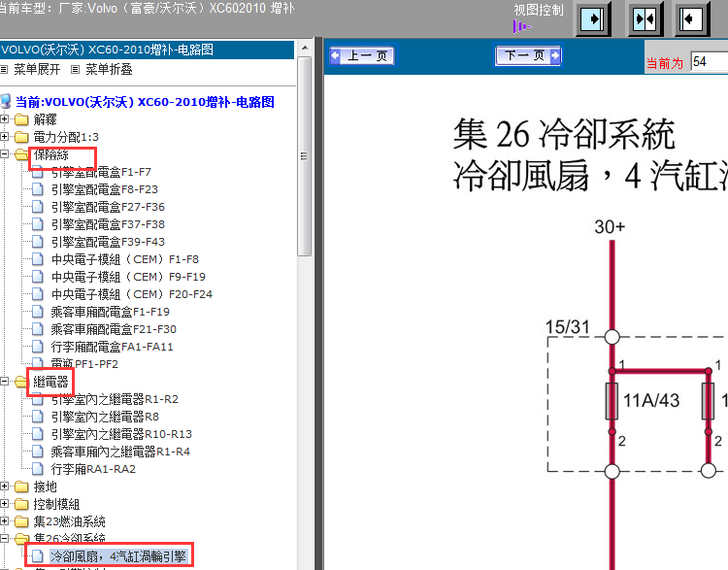Open 引擎室配電盒F39-F43 page
This screenshot has height=570, width=728.
[x=108, y=242]
